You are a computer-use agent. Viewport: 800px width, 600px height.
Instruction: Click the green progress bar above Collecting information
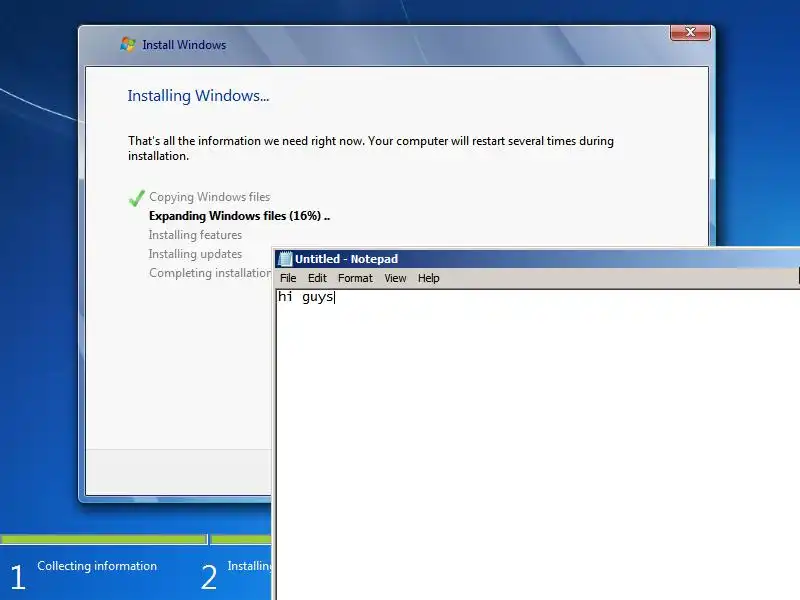104,539
